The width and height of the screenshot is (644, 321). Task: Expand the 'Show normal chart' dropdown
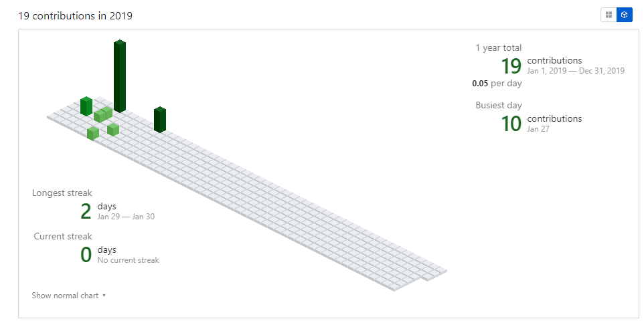pyautogui.click(x=68, y=296)
